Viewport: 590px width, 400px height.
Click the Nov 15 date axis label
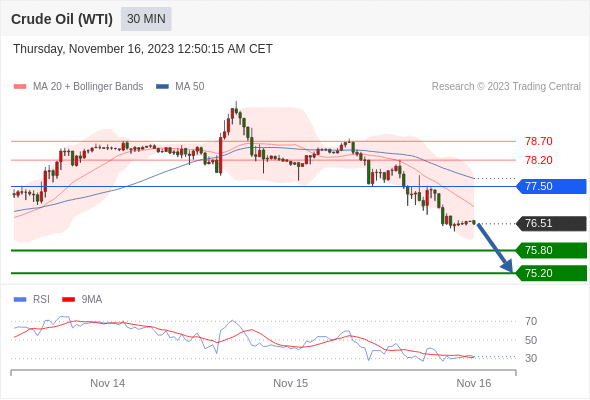pos(290,383)
